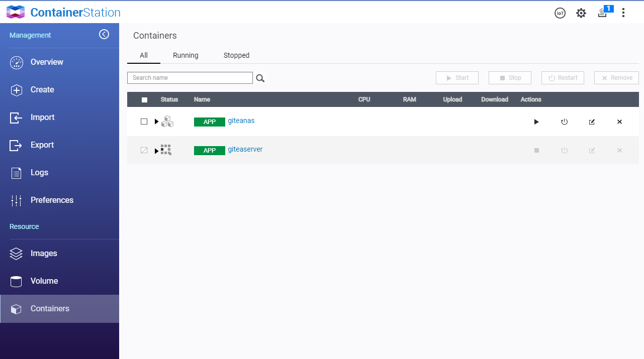Focus the Search name field

(190, 78)
